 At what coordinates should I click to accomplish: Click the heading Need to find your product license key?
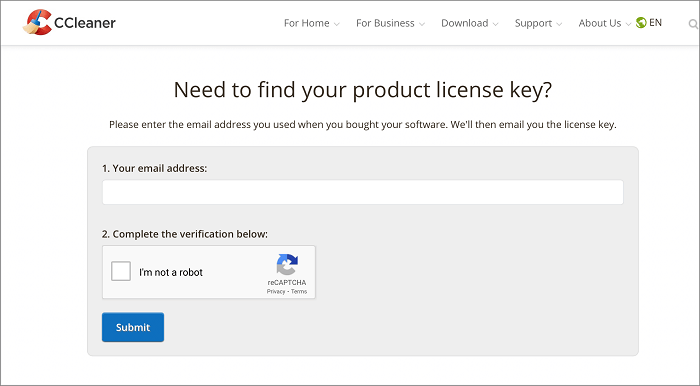[x=362, y=90]
